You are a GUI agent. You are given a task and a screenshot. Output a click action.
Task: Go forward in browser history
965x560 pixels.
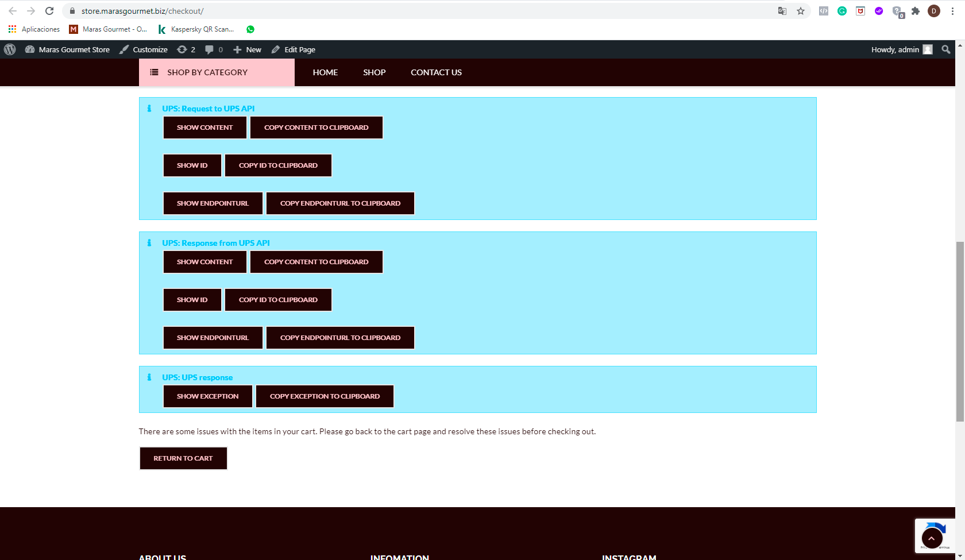(31, 11)
